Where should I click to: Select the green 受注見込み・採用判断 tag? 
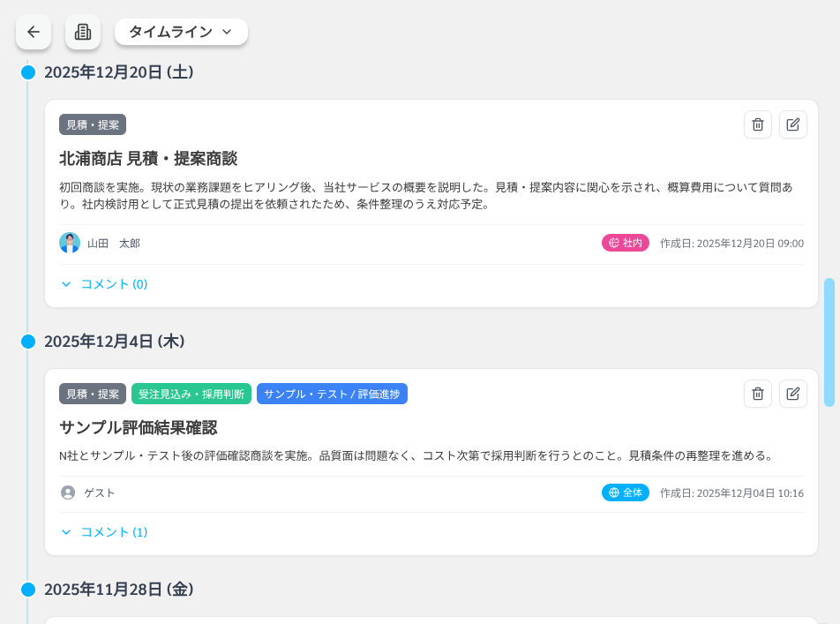(x=191, y=394)
